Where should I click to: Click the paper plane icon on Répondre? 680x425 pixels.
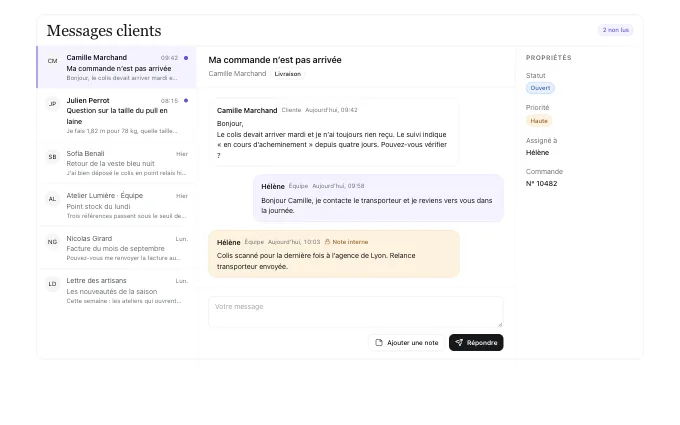coord(459,343)
